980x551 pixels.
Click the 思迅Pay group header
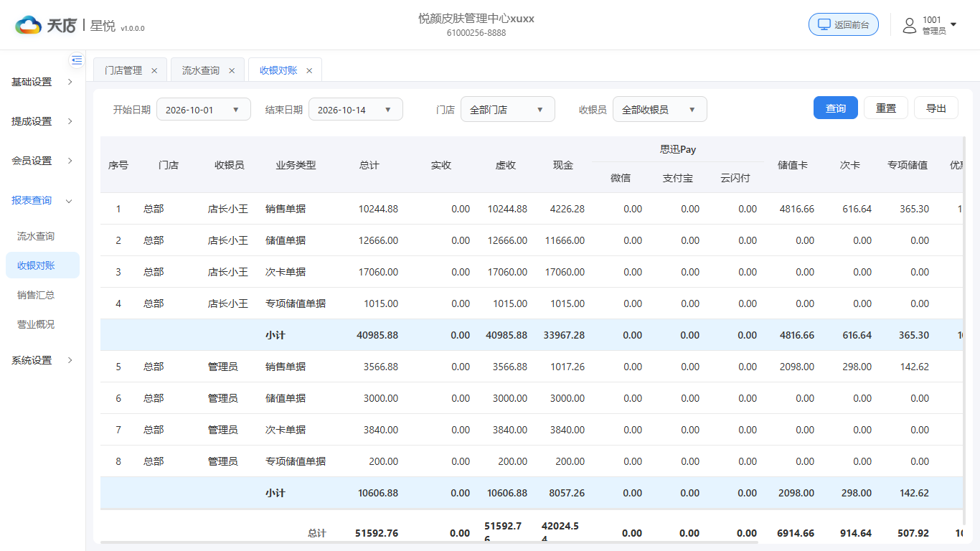click(678, 150)
